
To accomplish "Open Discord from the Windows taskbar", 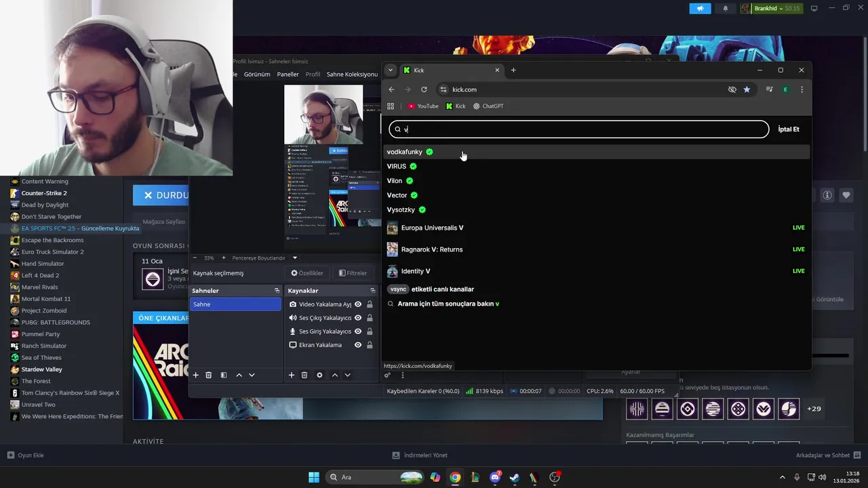I will click(495, 477).
